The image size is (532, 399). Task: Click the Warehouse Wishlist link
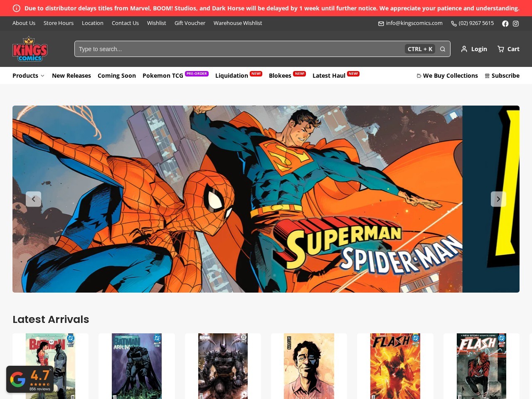238,23
